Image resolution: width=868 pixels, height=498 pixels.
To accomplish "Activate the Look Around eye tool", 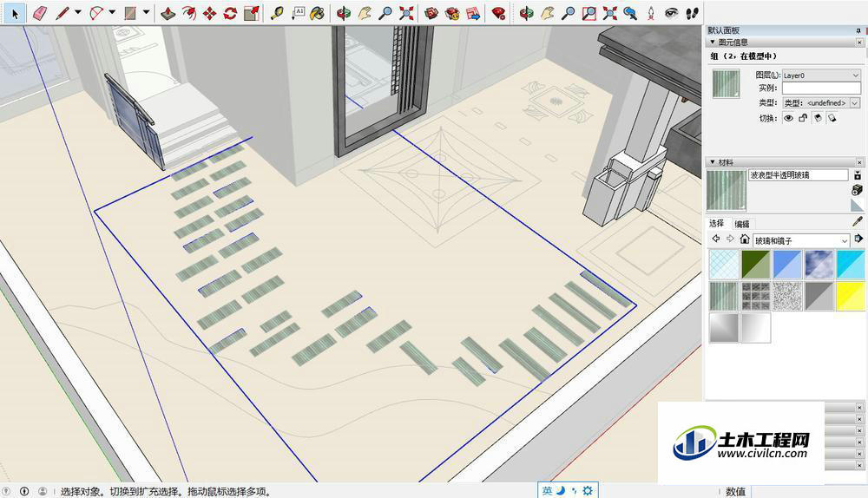I will coord(672,13).
